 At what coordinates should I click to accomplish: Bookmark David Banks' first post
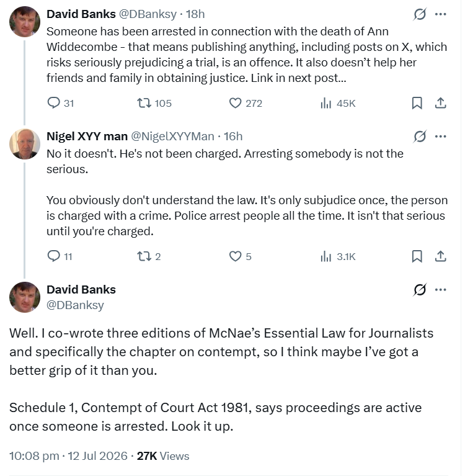coord(417,103)
